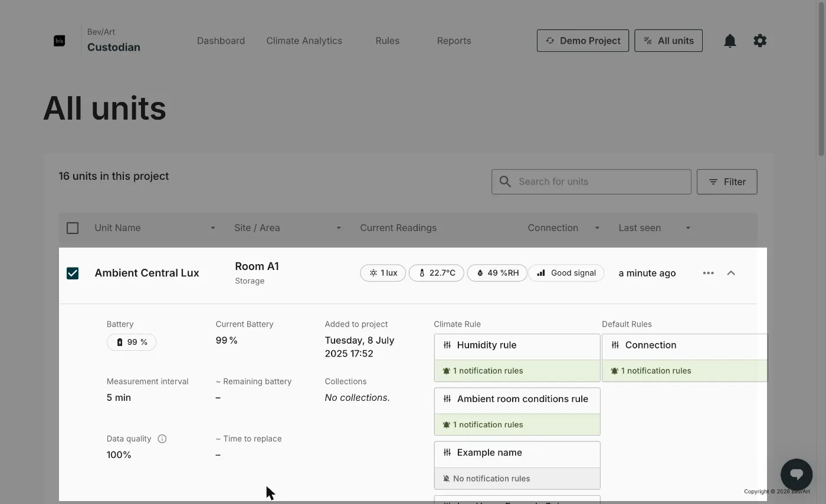Click the '5 min' measurement interval value
Viewport: 826px width, 504px height.
coord(119,397)
